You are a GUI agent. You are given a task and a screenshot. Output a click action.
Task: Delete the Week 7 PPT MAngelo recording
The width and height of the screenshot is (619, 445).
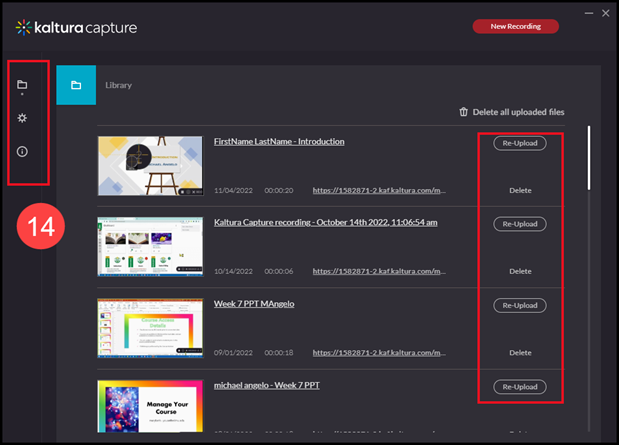tap(520, 352)
